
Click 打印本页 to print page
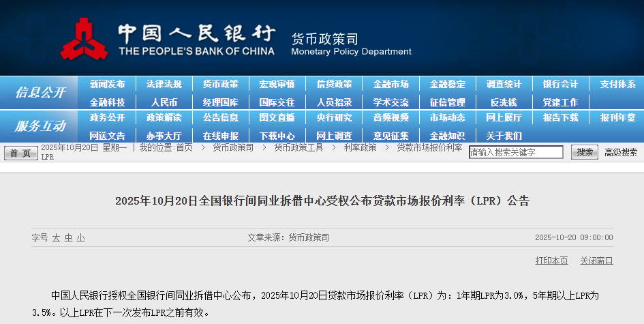coord(551,261)
